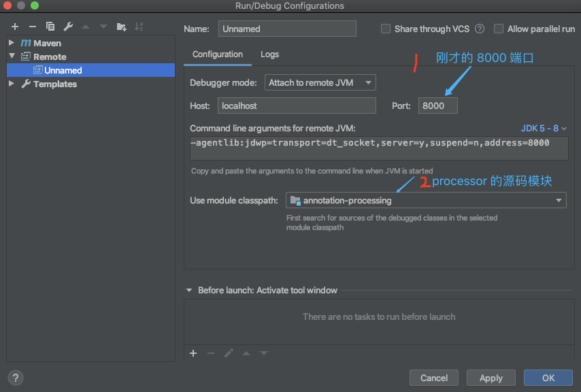Click the Apply button
This screenshot has width=581, height=392.
pos(491,378)
